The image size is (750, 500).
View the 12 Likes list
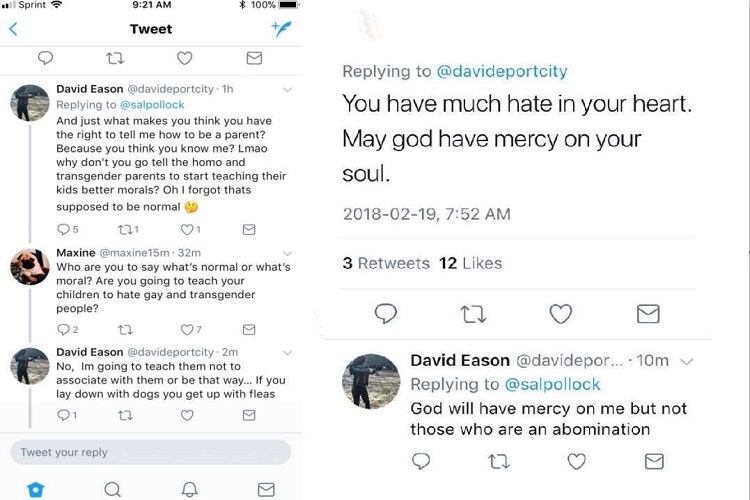[470, 263]
